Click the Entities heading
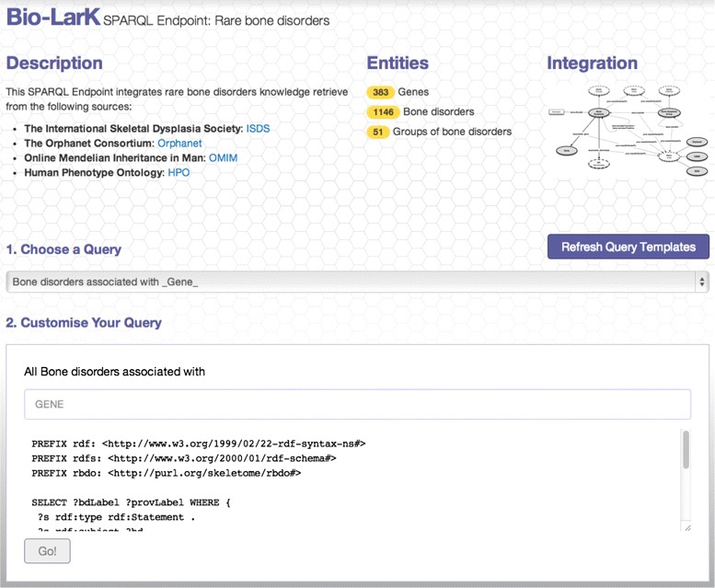This screenshot has height=588, width=715. click(x=398, y=63)
